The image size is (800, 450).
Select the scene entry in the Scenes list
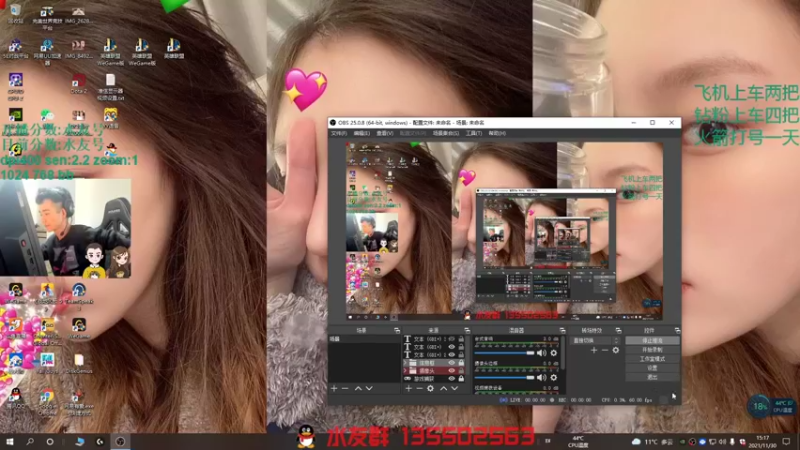point(364,339)
